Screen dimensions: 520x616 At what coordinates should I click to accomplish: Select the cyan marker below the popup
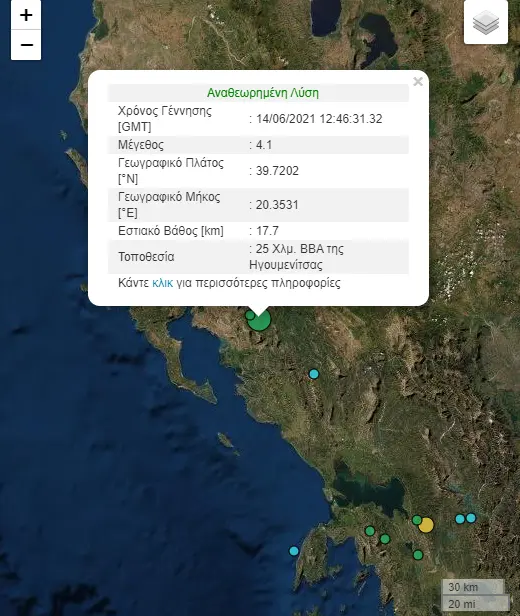coord(313,374)
